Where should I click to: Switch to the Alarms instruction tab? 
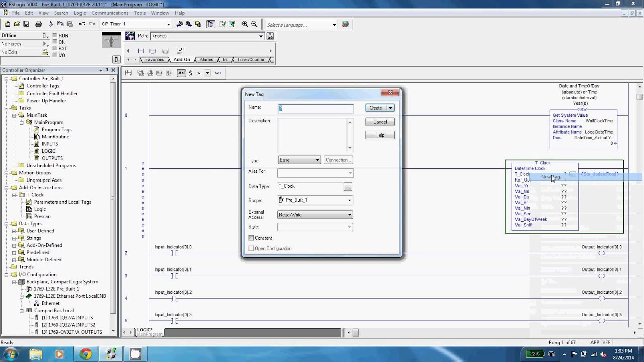click(x=206, y=60)
